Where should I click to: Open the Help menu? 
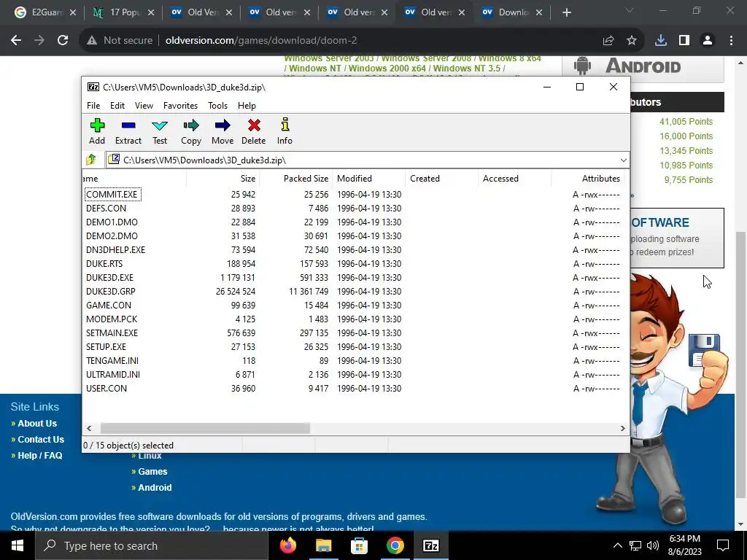coord(247,106)
